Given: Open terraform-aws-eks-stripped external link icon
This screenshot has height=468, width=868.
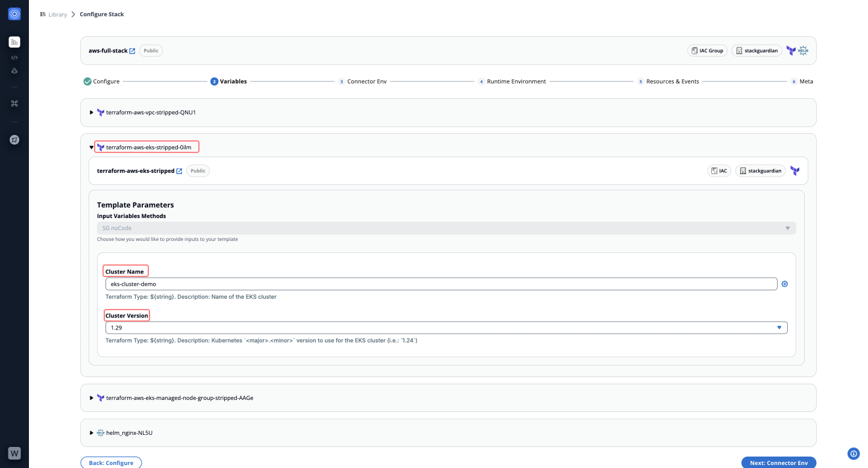Looking at the screenshot, I should [x=179, y=171].
